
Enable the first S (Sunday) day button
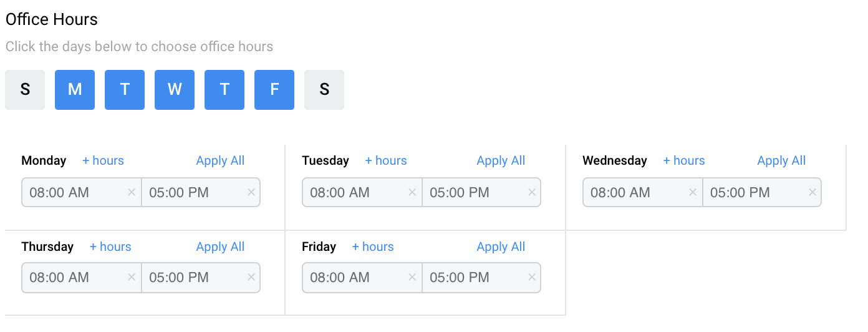tap(25, 90)
